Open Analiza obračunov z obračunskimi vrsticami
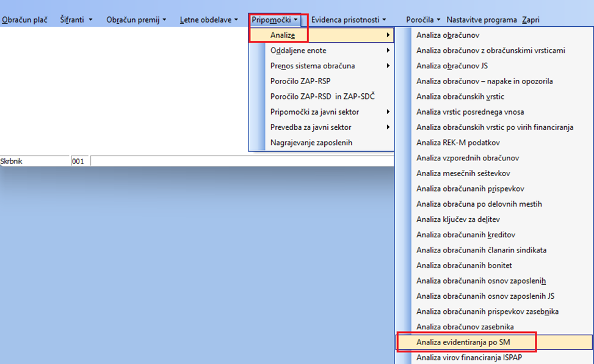Screen dimensions: 594x364 point(494,51)
